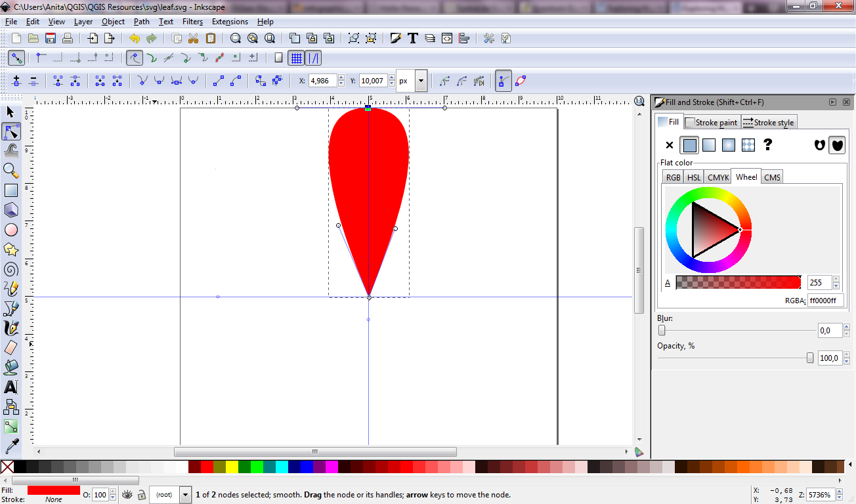The width and height of the screenshot is (856, 504).
Task: Click the Undo arrow icon
Action: coord(135,38)
